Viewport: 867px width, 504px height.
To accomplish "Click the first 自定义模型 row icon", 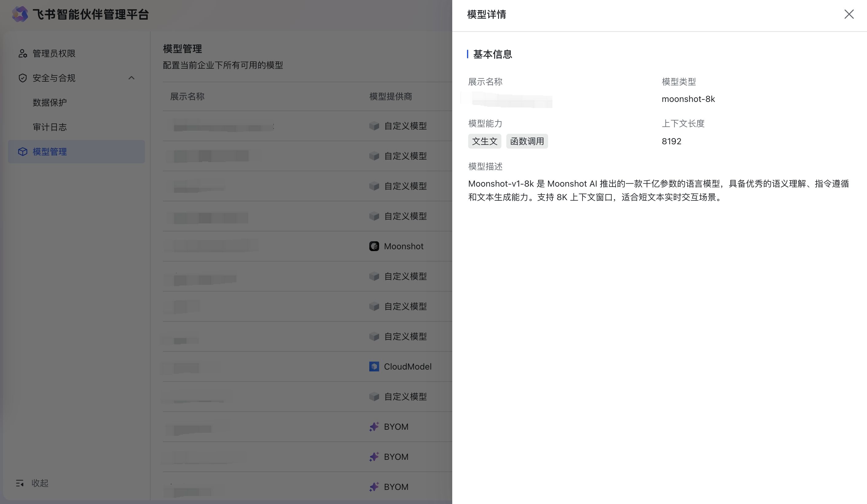I will [374, 126].
